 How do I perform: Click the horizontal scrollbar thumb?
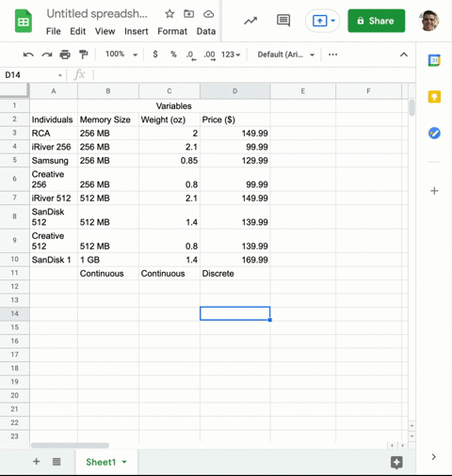point(70,445)
